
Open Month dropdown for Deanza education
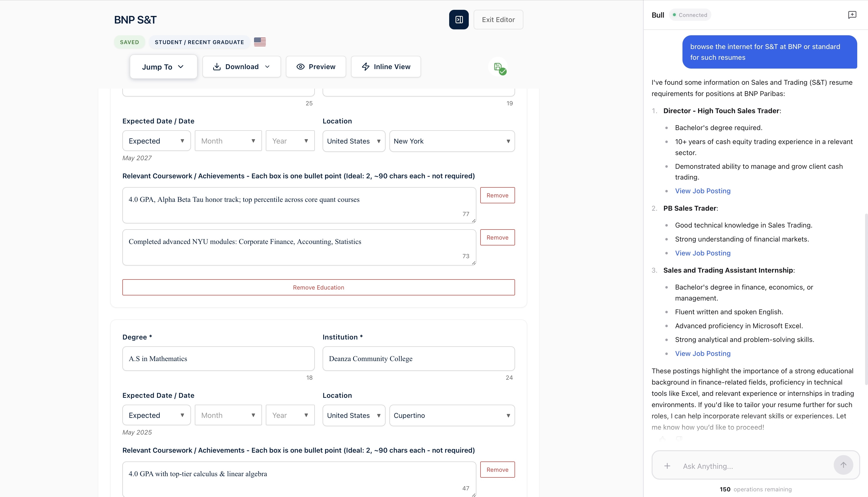(228, 415)
